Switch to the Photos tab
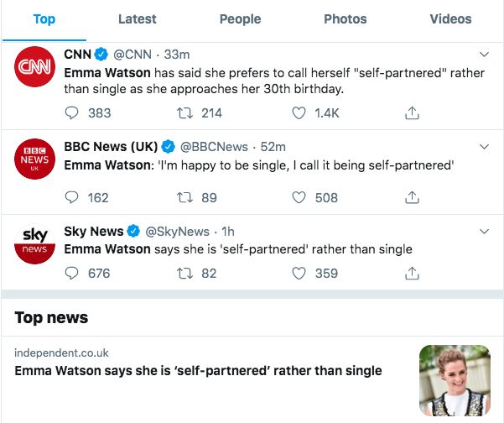Viewport: 504px width, 423px height. [345, 18]
